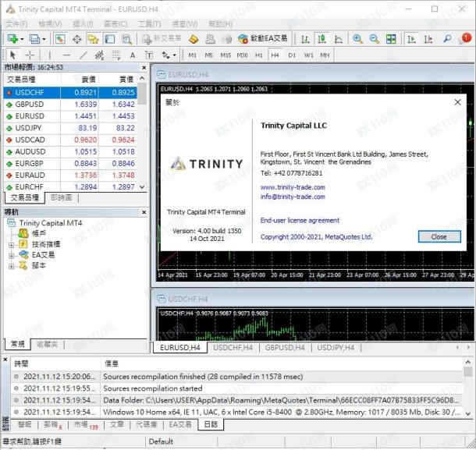
Task: Open the Strategy Tester icon
Action: click(126, 39)
